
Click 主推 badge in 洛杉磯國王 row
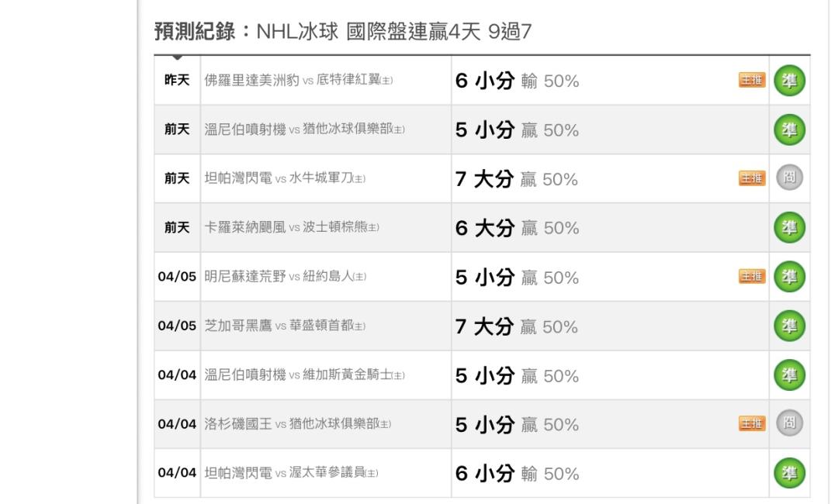point(752,424)
